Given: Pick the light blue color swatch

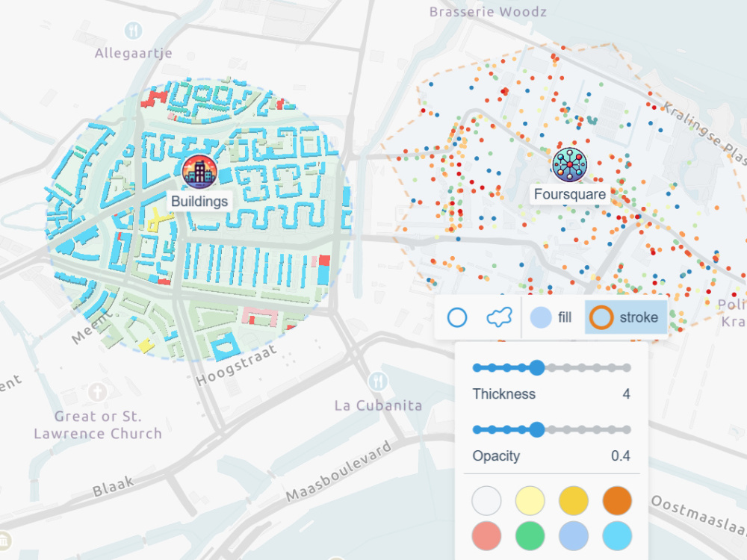Looking at the screenshot, I should pos(574,535).
